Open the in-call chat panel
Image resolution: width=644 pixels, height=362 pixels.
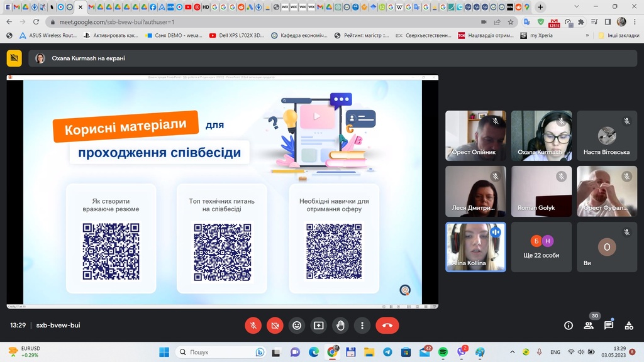[609, 326]
